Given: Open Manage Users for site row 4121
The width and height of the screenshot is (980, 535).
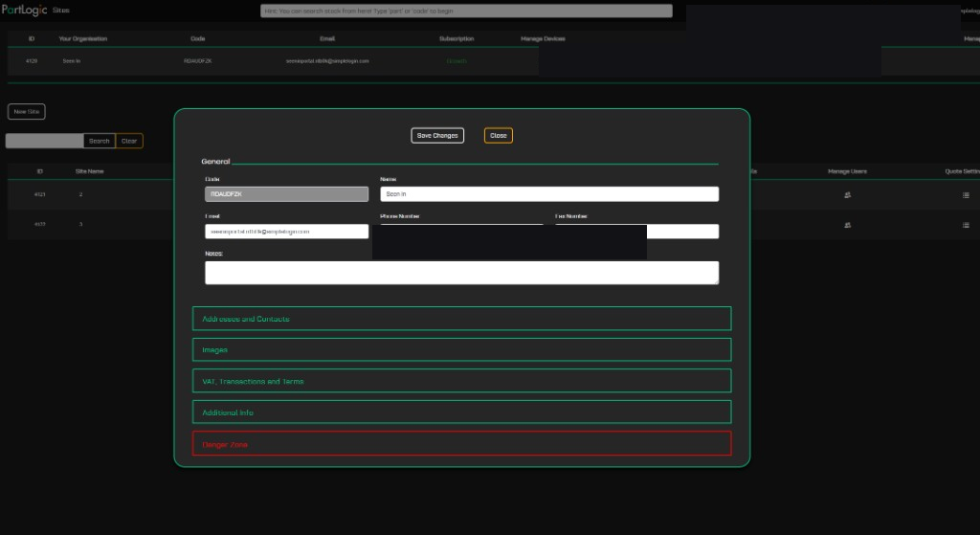Looking at the screenshot, I should 848,195.
